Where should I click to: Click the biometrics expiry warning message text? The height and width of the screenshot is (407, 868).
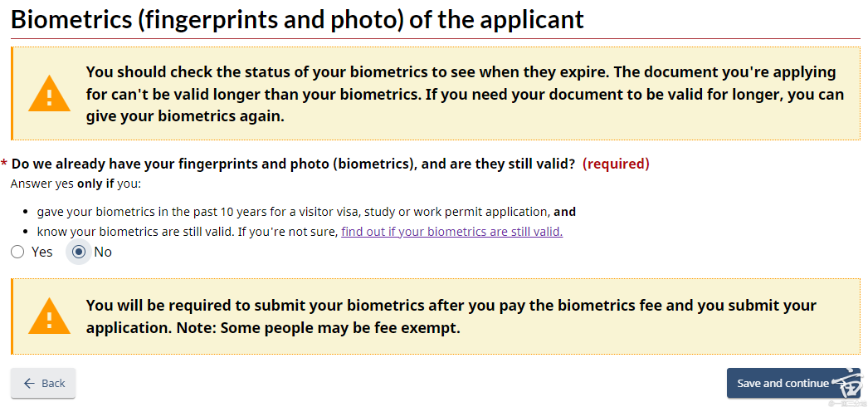click(x=465, y=94)
